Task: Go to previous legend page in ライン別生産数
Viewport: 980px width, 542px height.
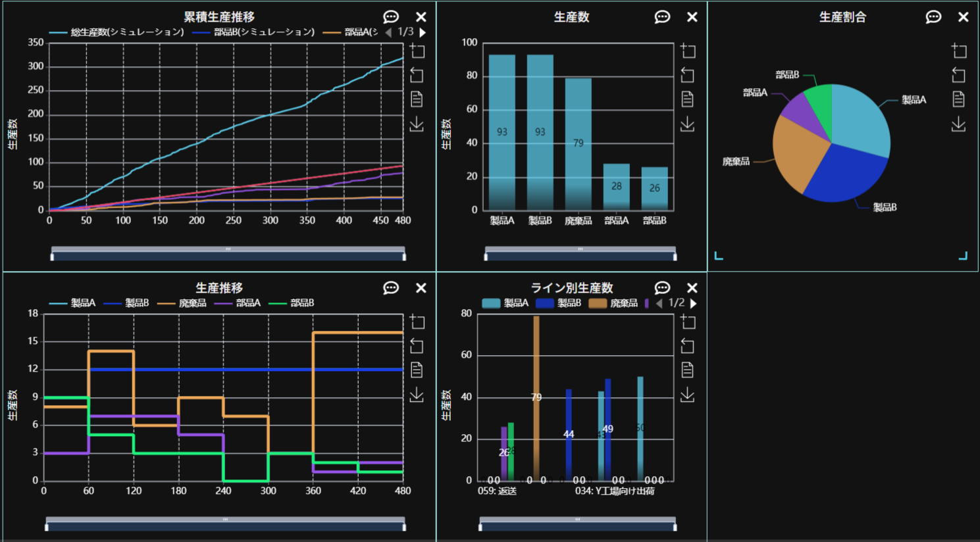Action: [x=659, y=303]
